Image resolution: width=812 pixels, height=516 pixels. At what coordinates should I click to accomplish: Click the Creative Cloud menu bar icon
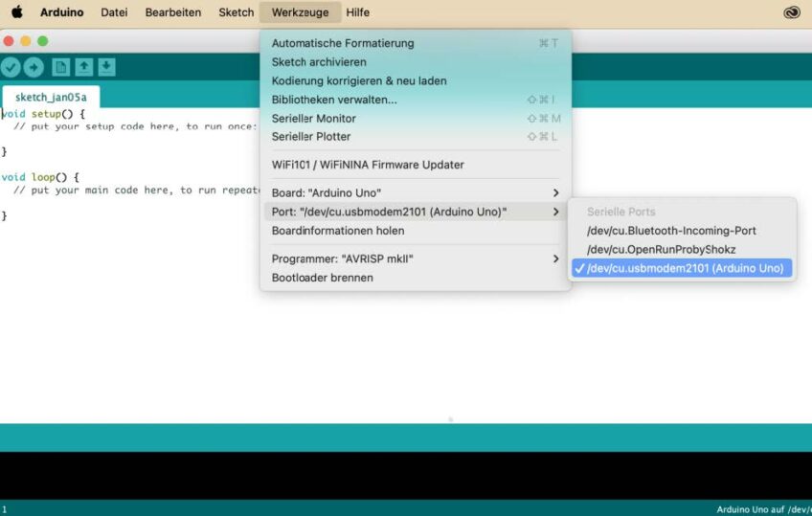791,12
